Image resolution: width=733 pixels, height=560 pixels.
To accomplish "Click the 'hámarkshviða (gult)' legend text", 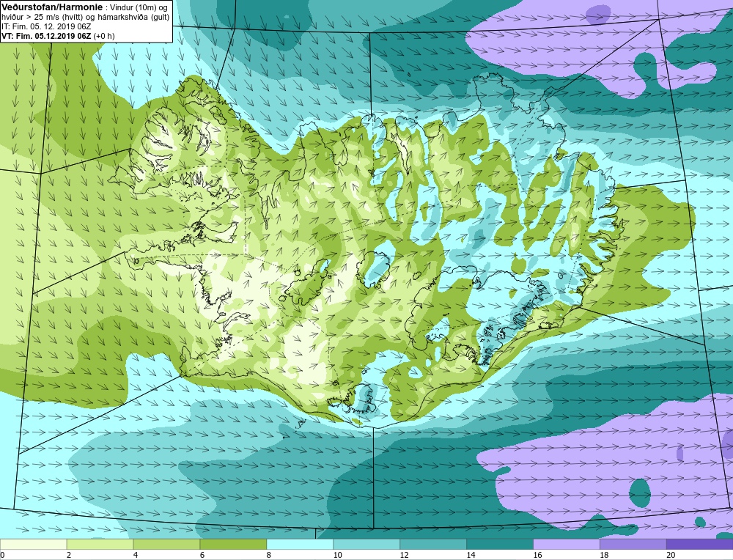I will pos(135,18).
